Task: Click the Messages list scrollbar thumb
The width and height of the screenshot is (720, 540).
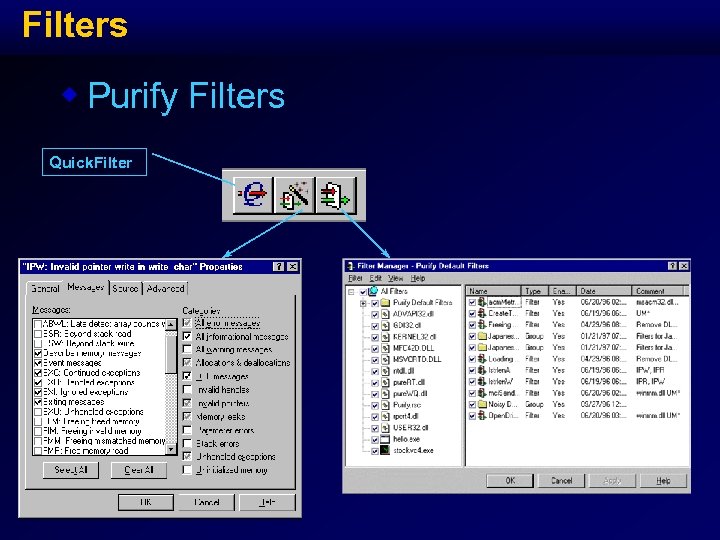Action: click(171, 354)
